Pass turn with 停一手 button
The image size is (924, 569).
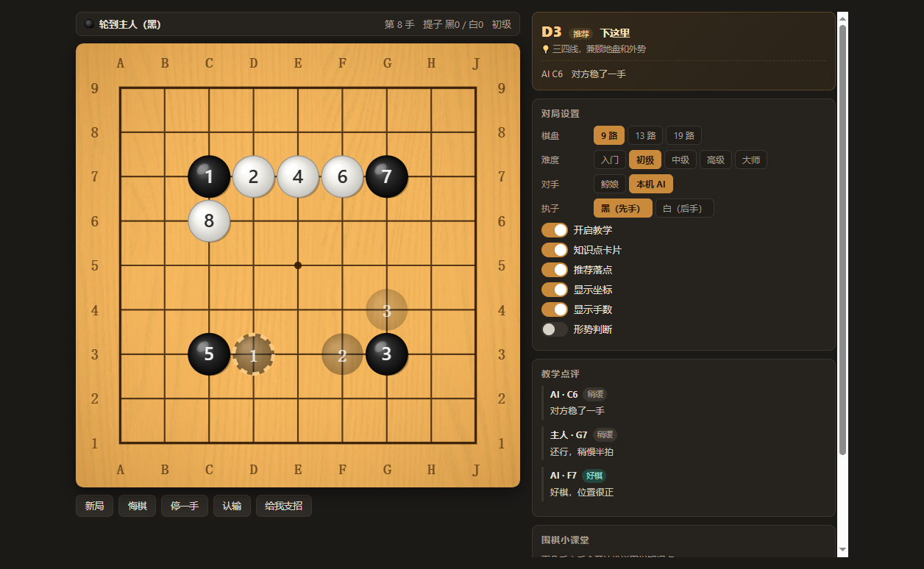(x=185, y=506)
